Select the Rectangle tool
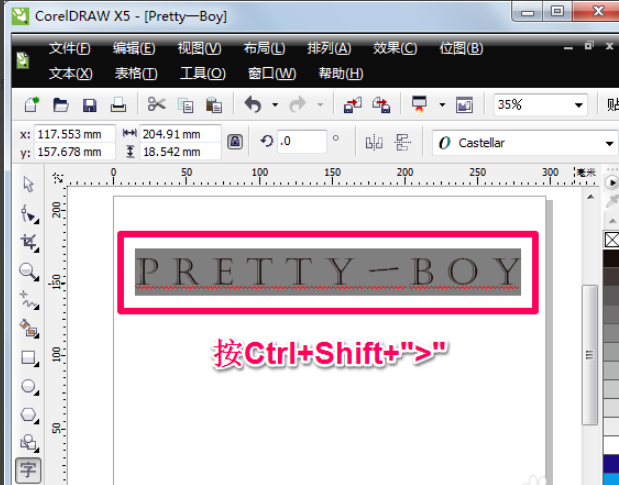The width and height of the screenshot is (619, 485). point(28,358)
